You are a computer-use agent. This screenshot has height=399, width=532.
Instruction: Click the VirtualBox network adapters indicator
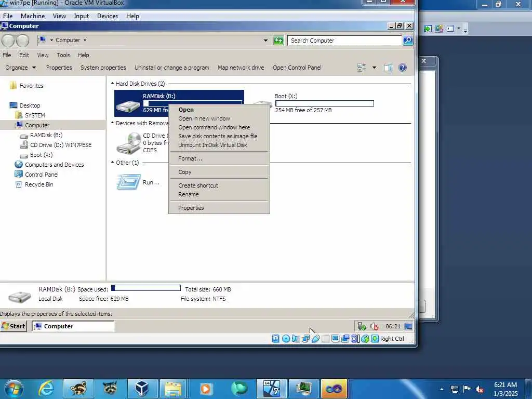pos(305,339)
